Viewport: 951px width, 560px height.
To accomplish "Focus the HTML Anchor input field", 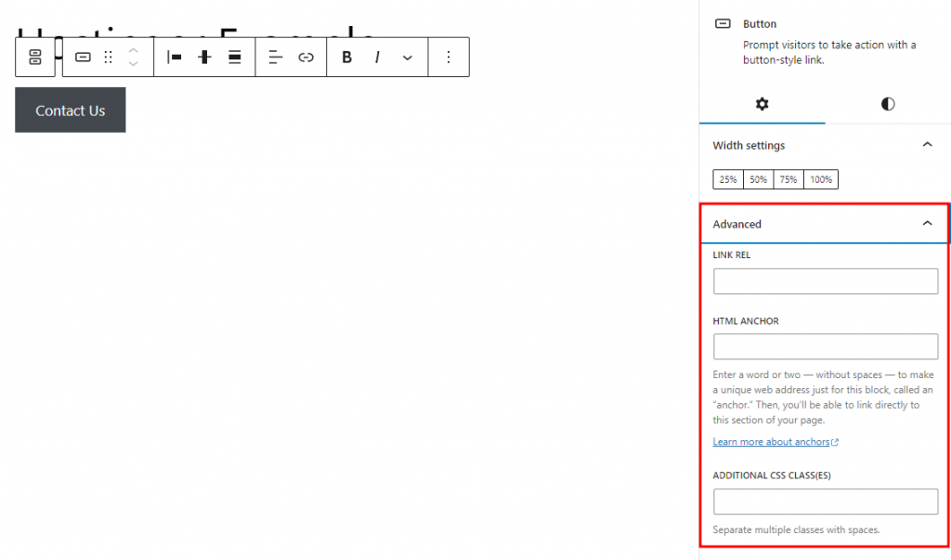I will [826, 346].
